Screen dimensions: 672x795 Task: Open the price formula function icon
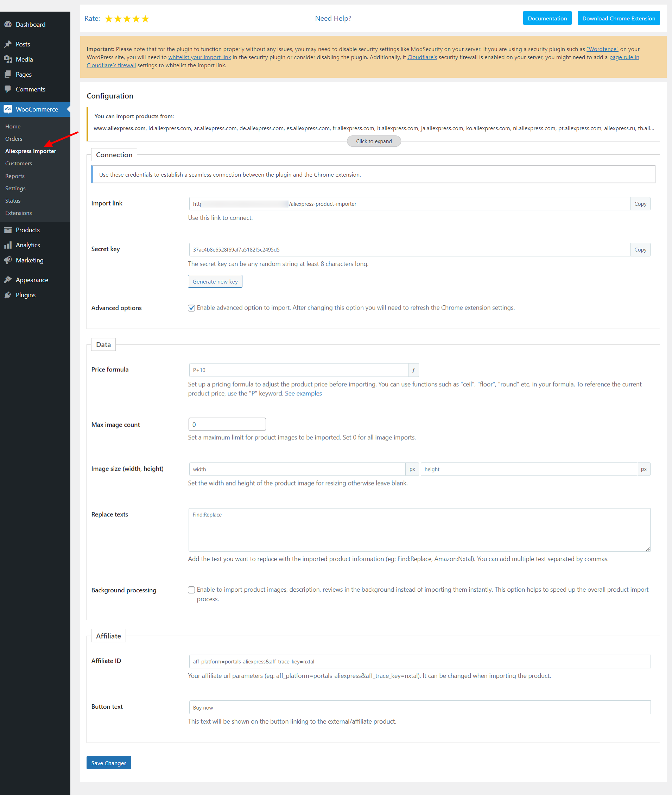pos(413,370)
